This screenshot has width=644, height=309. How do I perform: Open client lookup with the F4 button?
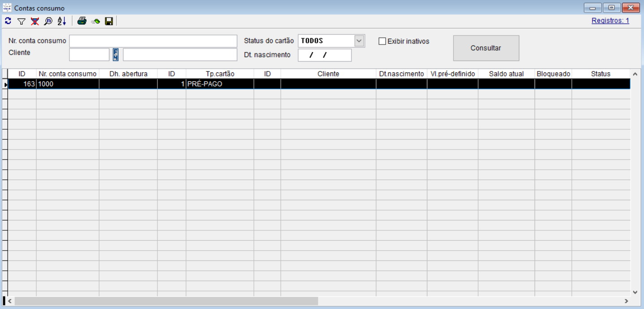(x=116, y=55)
